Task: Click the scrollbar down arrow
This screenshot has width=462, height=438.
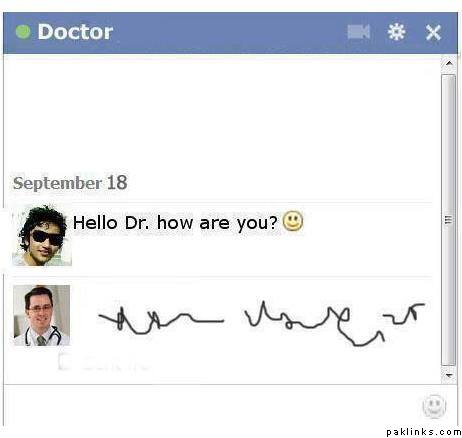Action: point(449,375)
